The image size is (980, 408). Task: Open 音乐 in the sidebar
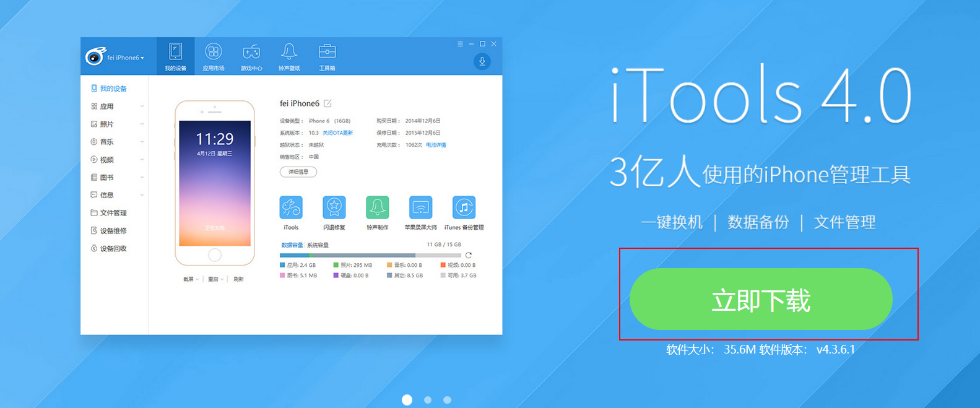tap(103, 142)
